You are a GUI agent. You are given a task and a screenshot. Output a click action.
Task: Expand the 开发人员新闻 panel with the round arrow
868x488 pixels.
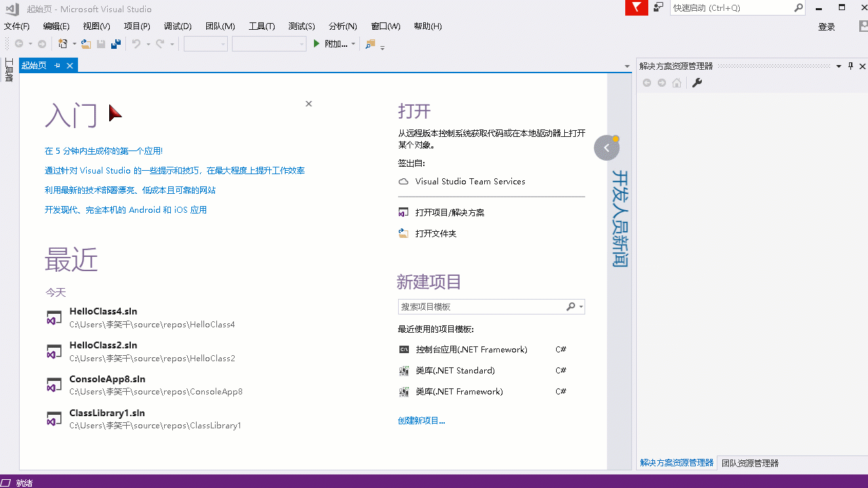click(x=607, y=148)
